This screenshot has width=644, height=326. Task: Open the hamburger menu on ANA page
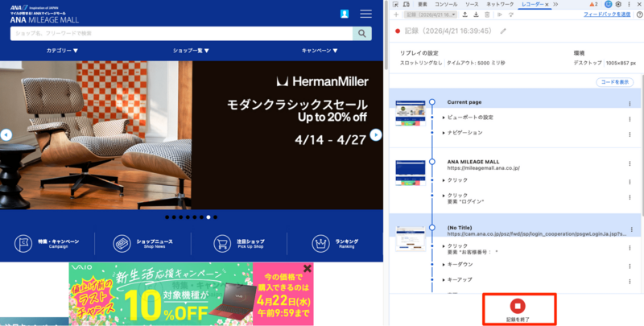366,14
